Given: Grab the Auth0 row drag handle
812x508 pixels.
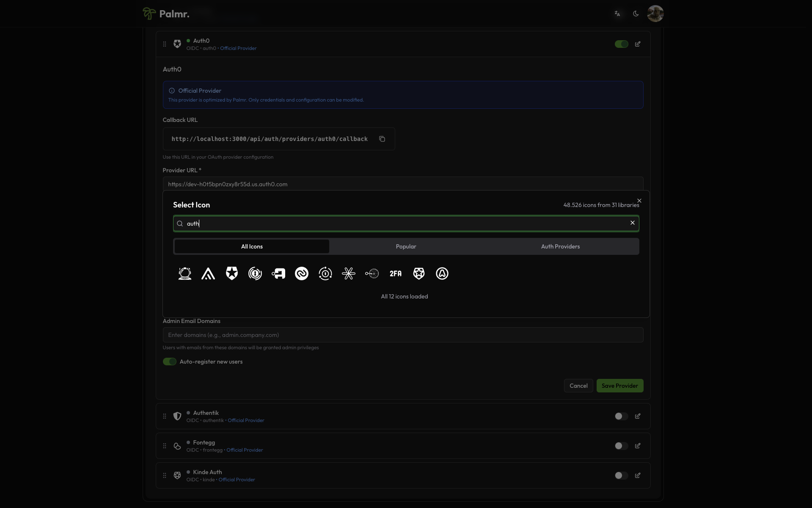Looking at the screenshot, I should 165,44.
